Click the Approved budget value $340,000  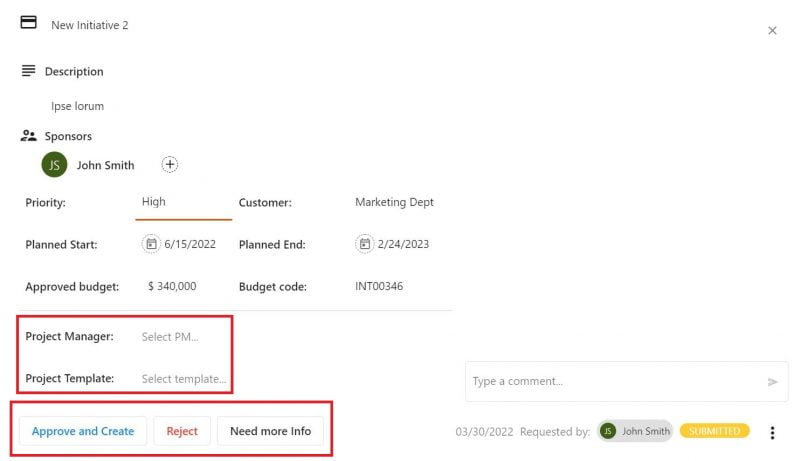pos(172,286)
